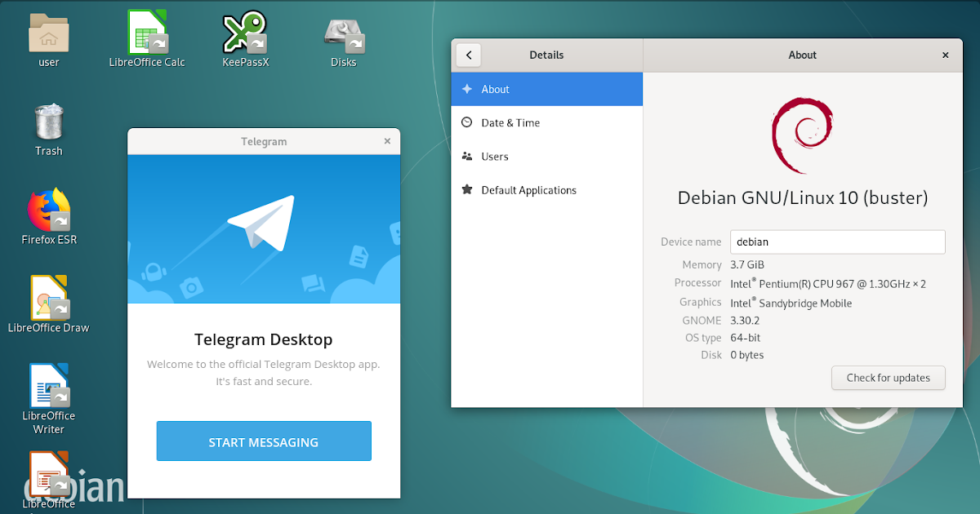Screen dimensions: 980x514
Task: Open Firefox ESR browser
Action: pos(48,210)
